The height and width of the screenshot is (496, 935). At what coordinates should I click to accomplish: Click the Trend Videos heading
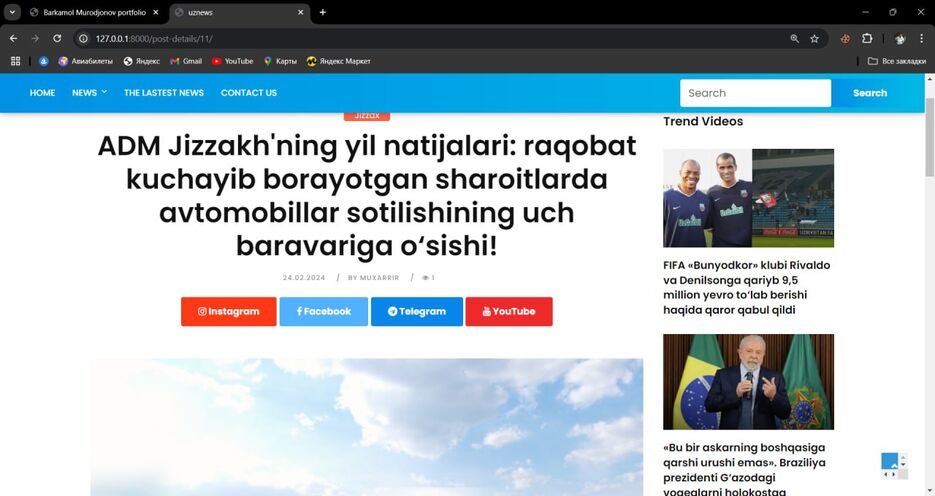pyautogui.click(x=703, y=121)
